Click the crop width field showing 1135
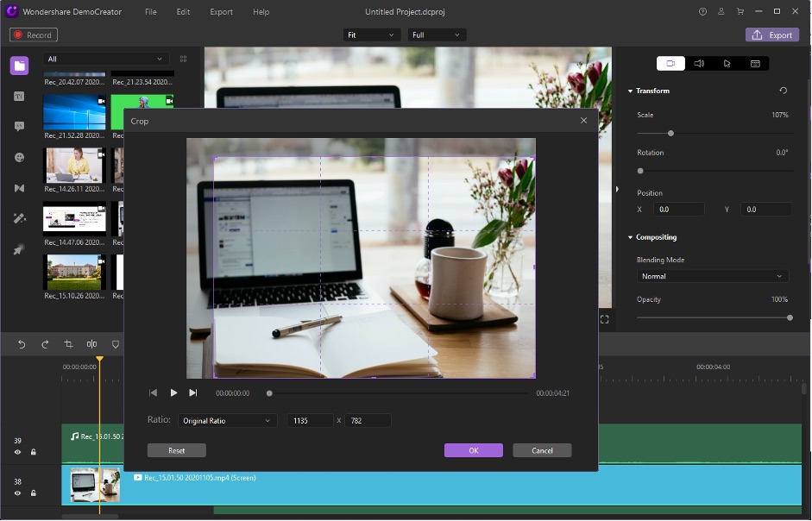This screenshot has width=812, height=521. pyautogui.click(x=310, y=420)
